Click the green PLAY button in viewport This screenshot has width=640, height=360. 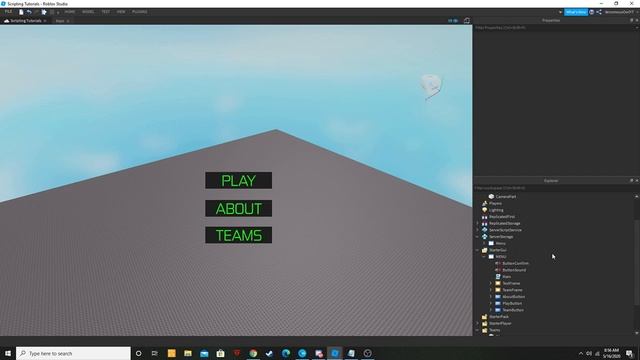point(238,180)
